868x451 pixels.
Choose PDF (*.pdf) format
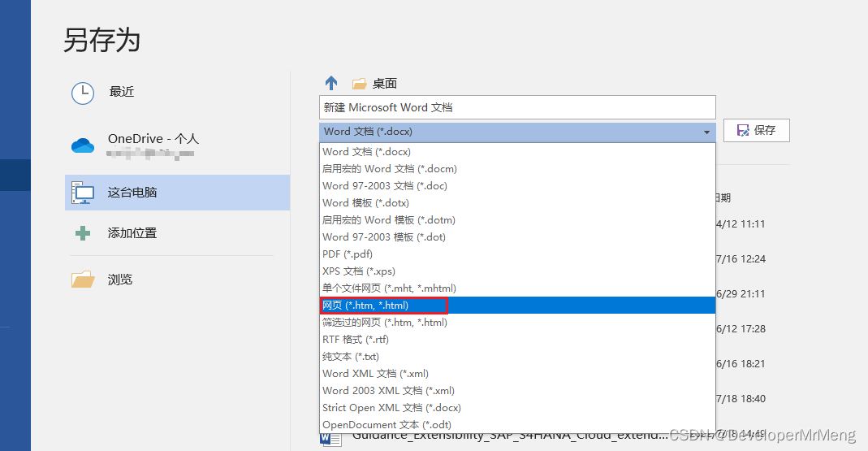coord(517,254)
